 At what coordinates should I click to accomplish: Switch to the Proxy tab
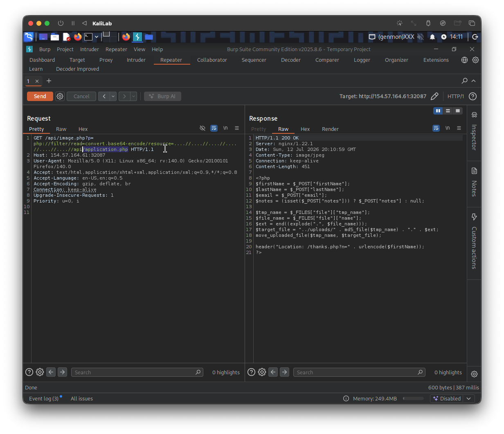point(106,60)
